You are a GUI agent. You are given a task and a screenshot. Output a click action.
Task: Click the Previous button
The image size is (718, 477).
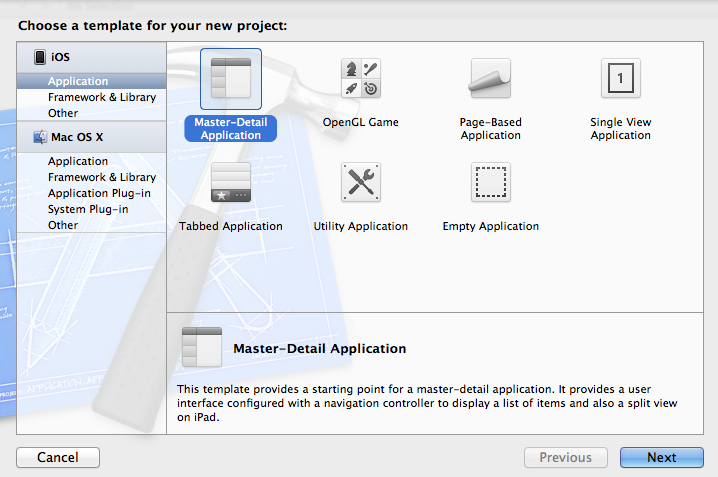(x=566, y=457)
